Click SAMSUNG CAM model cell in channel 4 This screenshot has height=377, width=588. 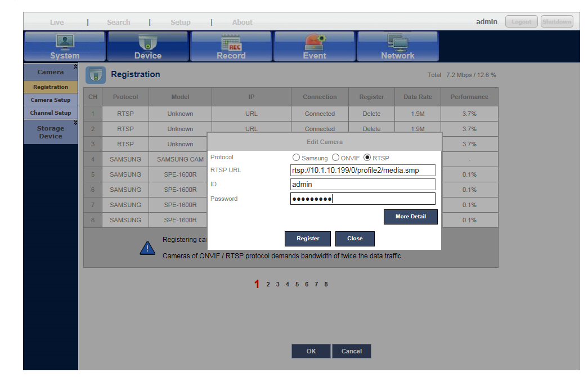[181, 159]
